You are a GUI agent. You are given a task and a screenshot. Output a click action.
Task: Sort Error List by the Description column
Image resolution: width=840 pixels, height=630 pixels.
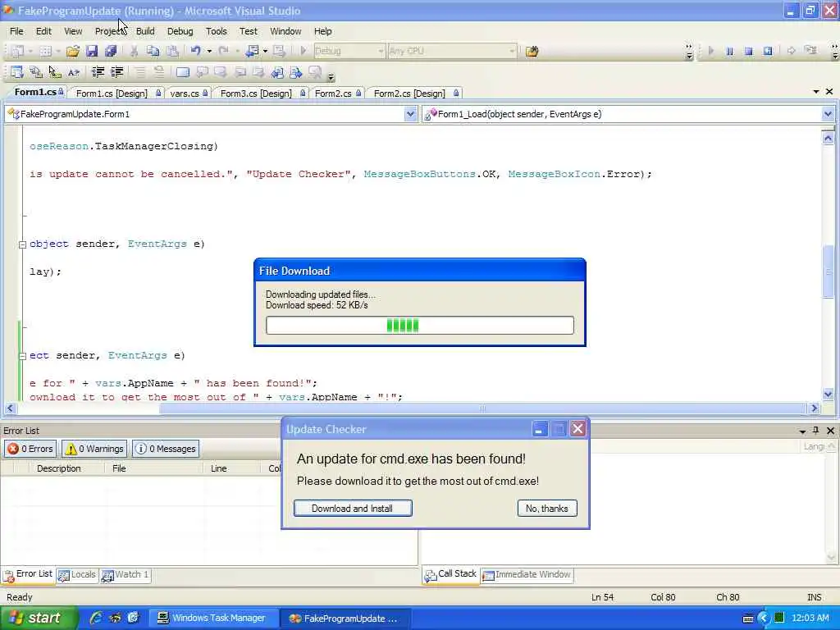[59, 468]
